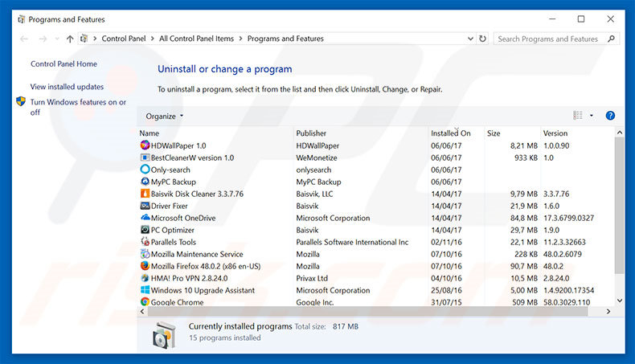Click the vertical scrollbar thumb
635x364 pixels.
(619, 204)
